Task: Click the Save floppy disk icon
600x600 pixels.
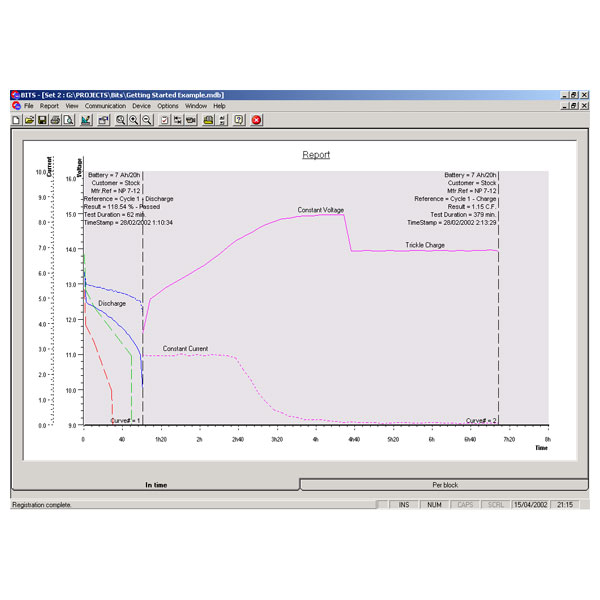Action: (42, 120)
